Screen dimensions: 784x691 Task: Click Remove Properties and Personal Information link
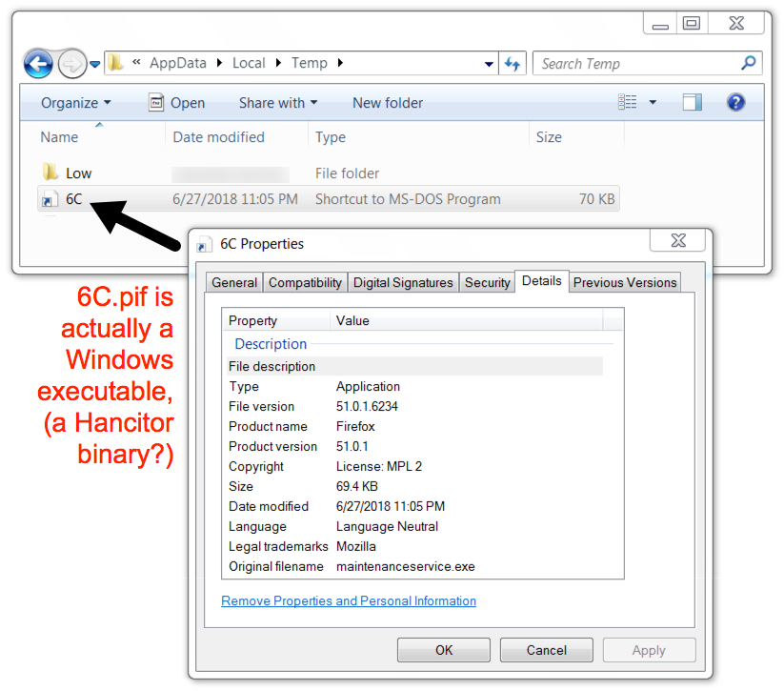[x=349, y=600]
